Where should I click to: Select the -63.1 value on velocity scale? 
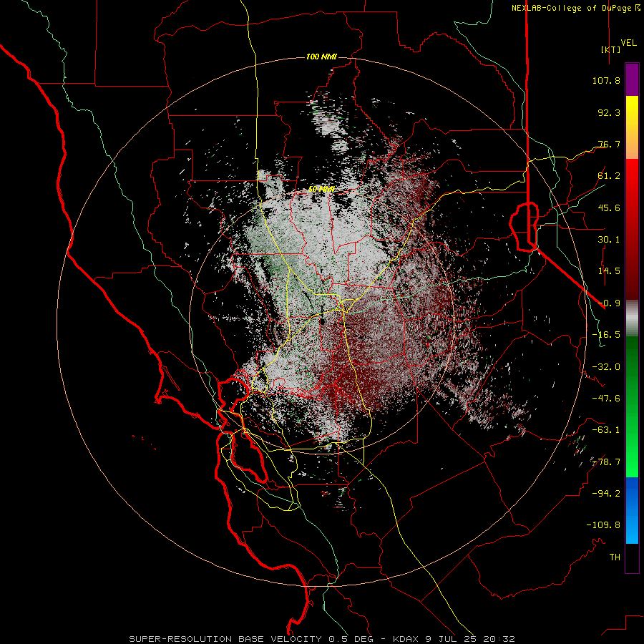pos(606,430)
